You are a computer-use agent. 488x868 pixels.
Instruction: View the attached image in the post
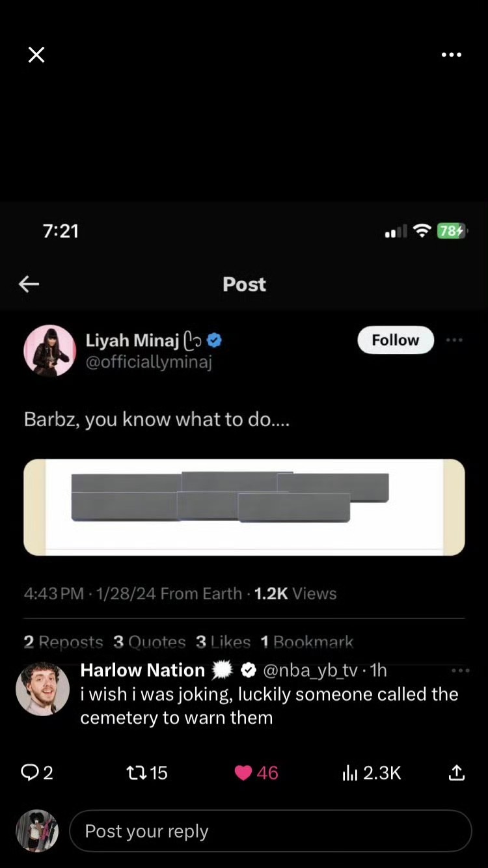244,507
